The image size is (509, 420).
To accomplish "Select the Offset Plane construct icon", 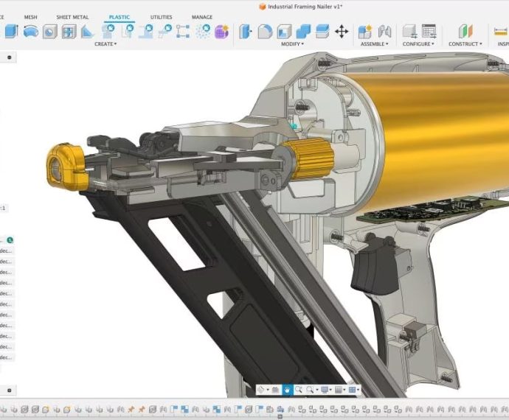I will click(x=465, y=32).
